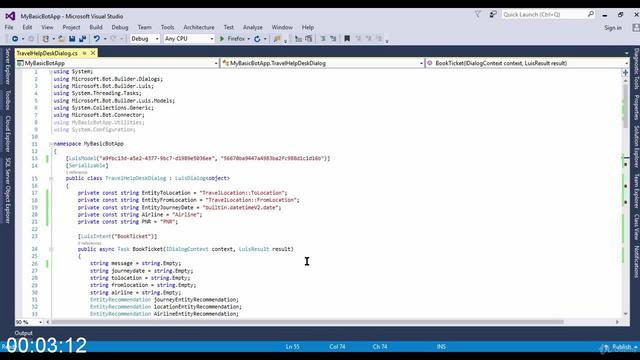640x360 pixels.
Task: Click the bookmark icon in the toolbar
Action: (347, 39)
